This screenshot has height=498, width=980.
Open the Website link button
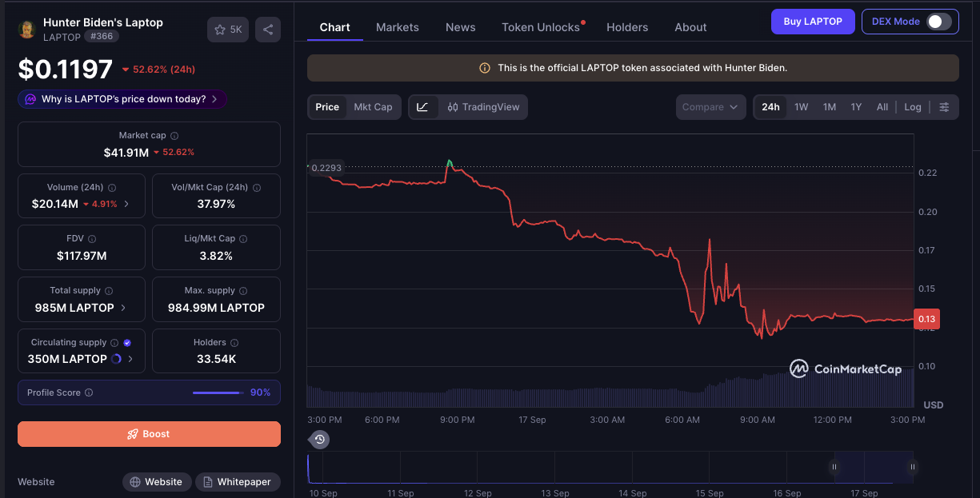pyautogui.click(x=157, y=482)
